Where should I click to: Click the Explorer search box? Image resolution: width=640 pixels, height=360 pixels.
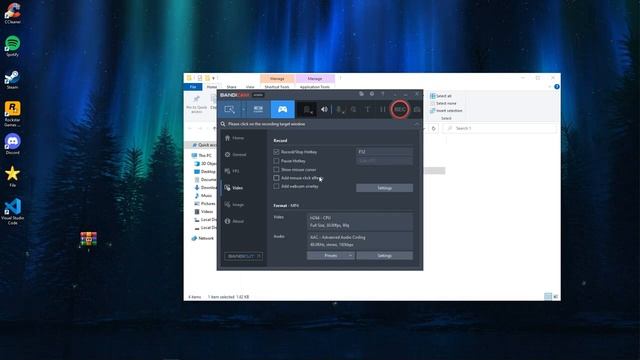[x=499, y=128]
